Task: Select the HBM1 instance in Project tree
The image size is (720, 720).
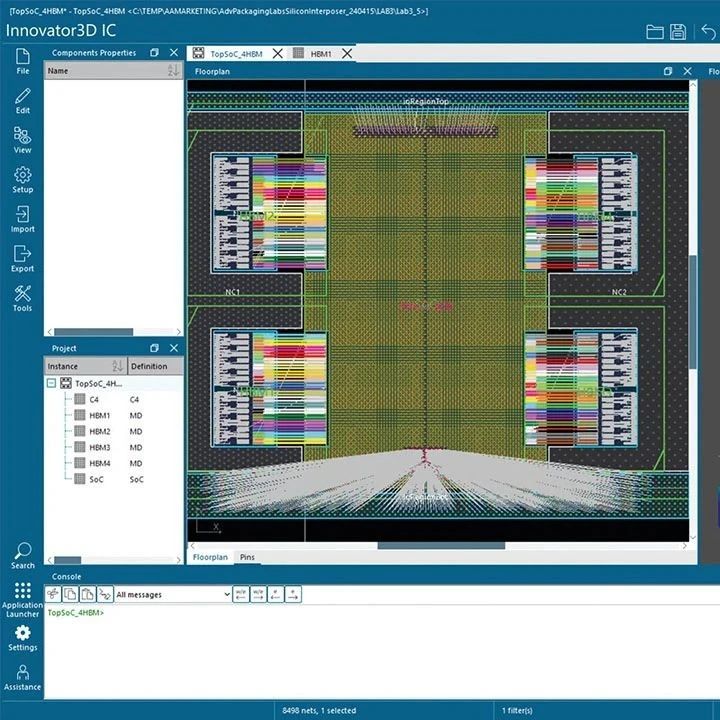Action: [x=100, y=416]
